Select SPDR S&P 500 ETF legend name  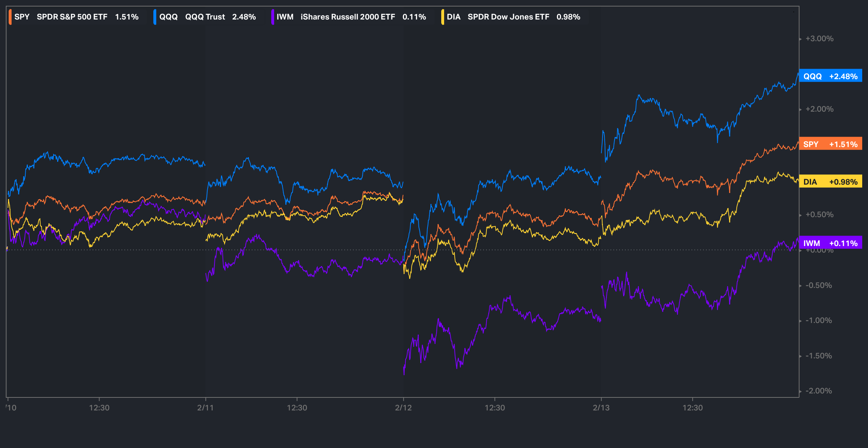pyautogui.click(x=72, y=17)
